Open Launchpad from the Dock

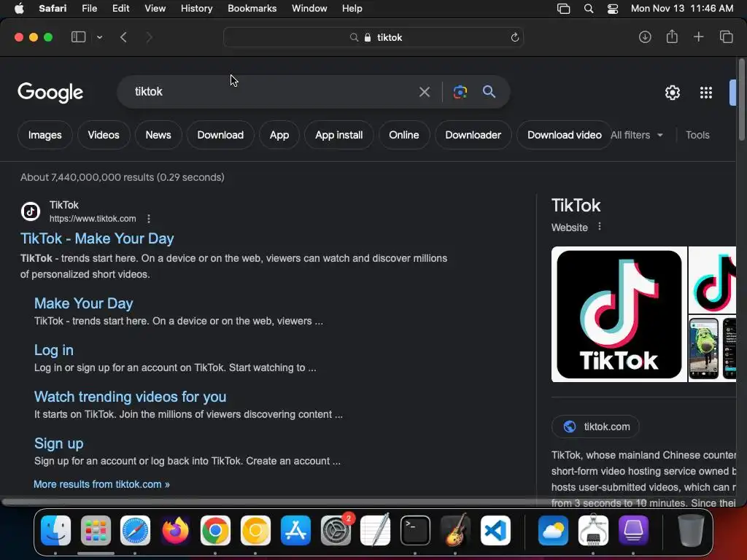coord(96,530)
